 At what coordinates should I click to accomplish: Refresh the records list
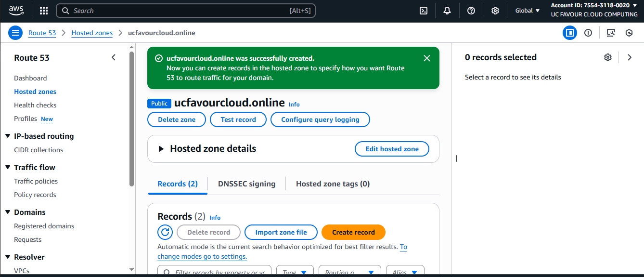165,232
